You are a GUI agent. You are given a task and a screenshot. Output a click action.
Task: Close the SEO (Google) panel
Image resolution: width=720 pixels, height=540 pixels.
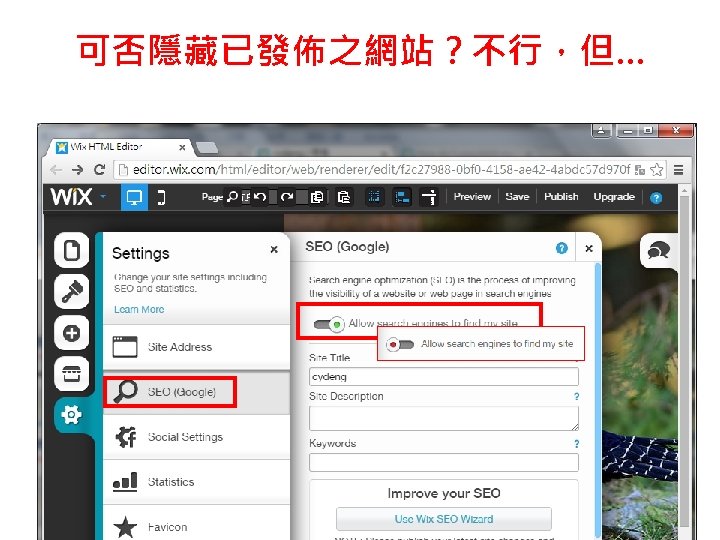589,248
